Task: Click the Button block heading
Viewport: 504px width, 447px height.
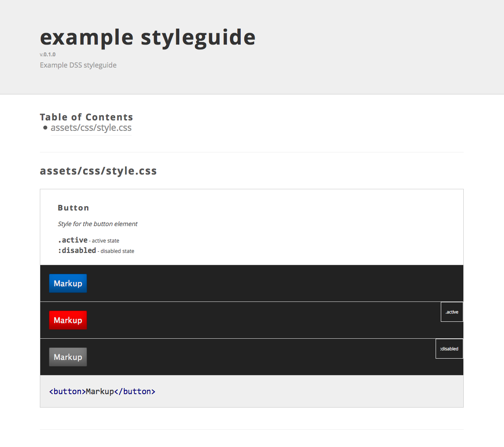Action: [x=73, y=208]
